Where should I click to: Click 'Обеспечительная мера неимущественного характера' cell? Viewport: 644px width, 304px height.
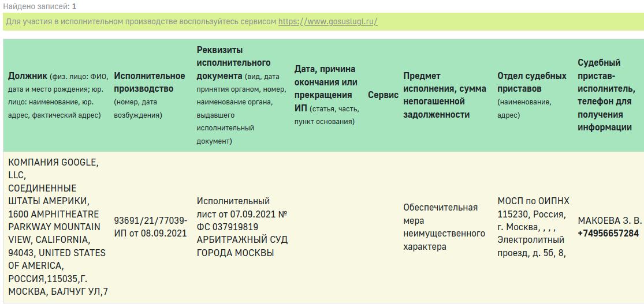coord(444,227)
